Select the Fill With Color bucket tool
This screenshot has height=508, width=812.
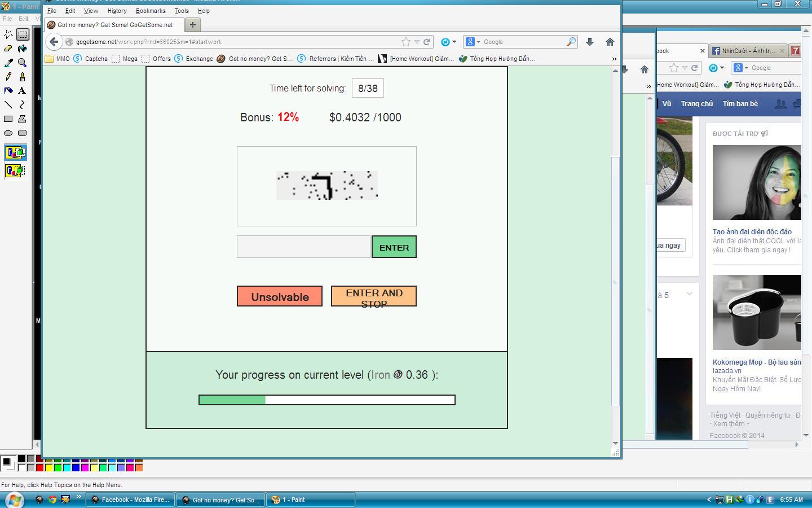click(23, 49)
